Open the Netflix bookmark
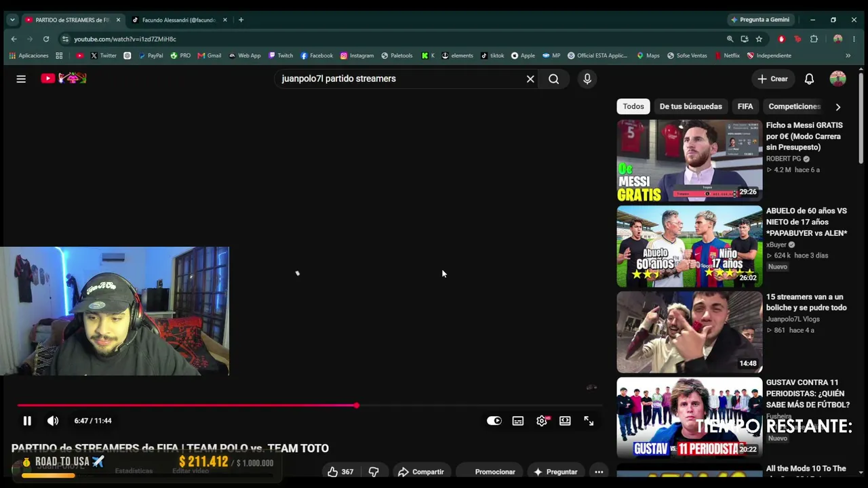Viewport: 868px width, 488px height. (x=727, y=56)
